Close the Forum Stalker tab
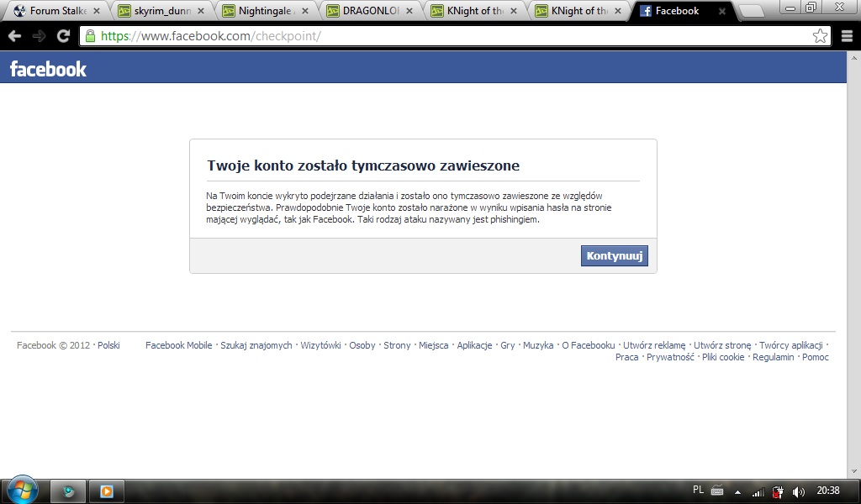 point(97,11)
